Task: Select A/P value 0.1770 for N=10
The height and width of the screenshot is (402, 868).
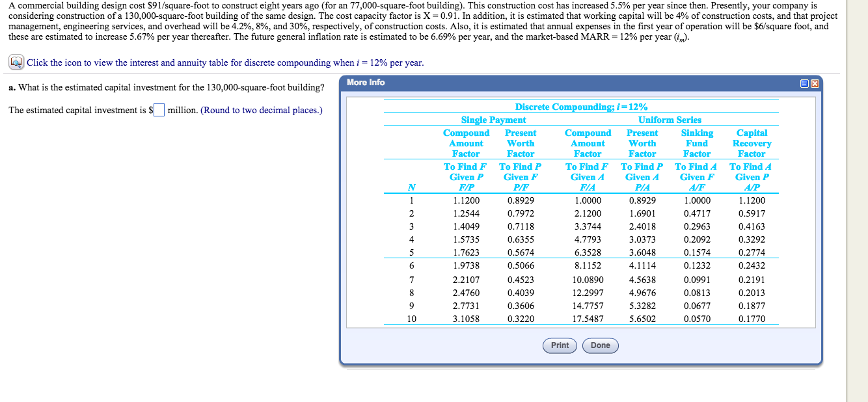Action: coord(752,319)
